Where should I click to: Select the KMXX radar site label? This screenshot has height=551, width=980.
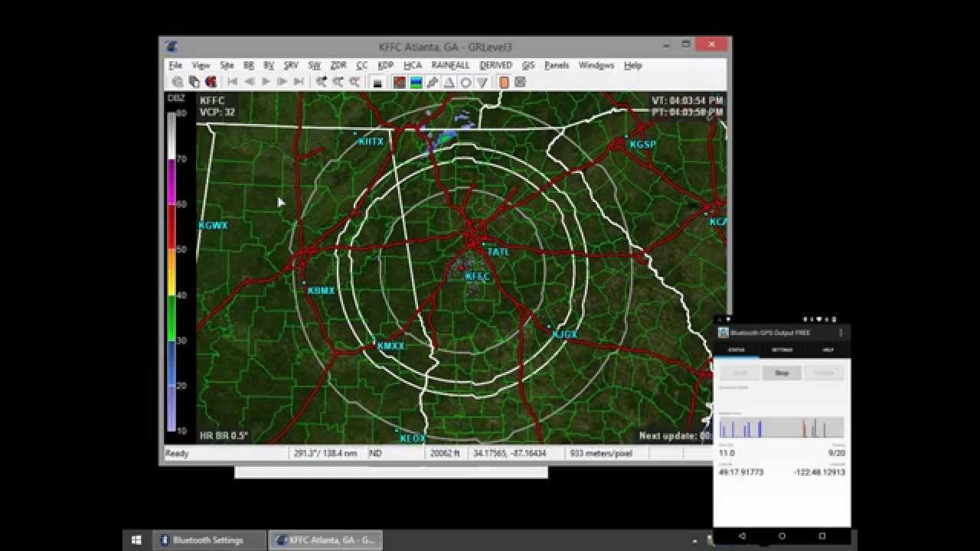point(391,346)
